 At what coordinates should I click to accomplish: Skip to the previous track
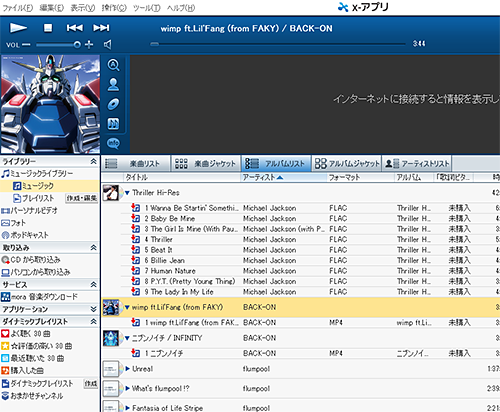[74, 28]
